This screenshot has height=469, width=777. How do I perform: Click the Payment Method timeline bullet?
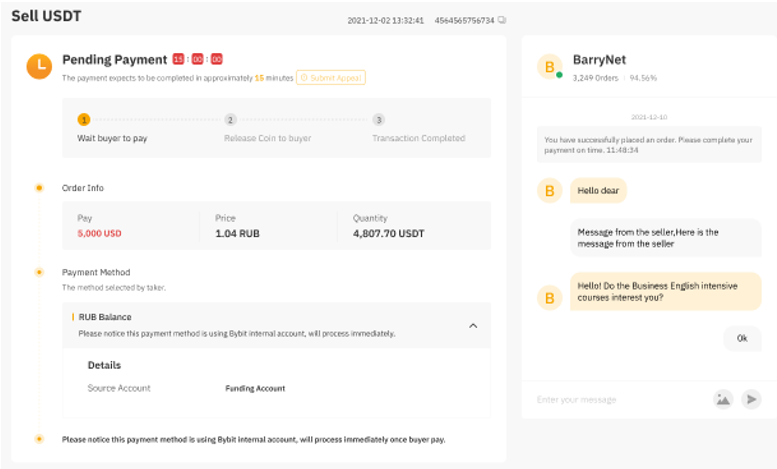pyautogui.click(x=39, y=272)
